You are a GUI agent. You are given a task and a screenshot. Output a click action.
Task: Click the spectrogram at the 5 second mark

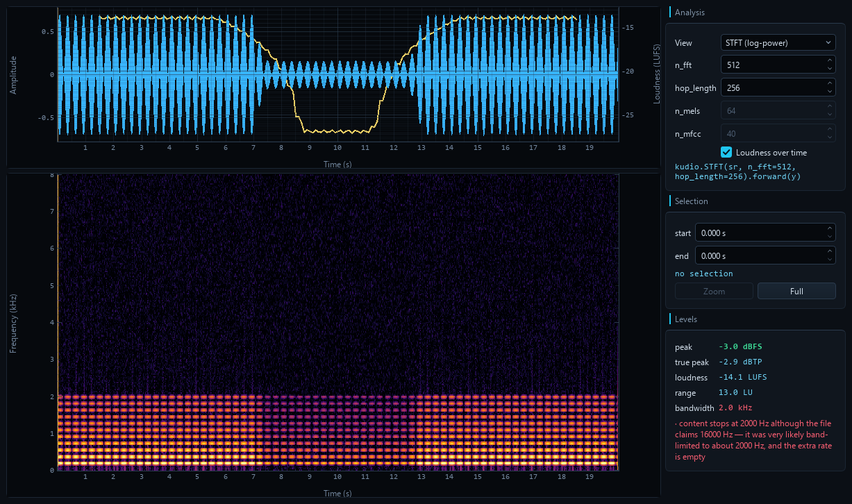[x=197, y=322]
